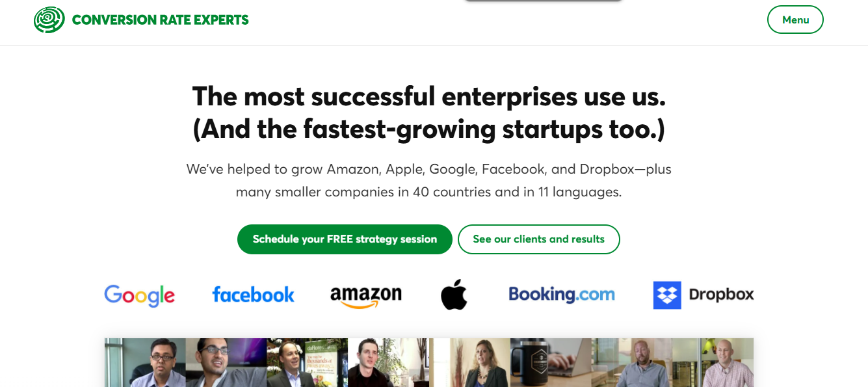Click the Apple logo
This screenshot has width=868, height=387.
coord(454,294)
